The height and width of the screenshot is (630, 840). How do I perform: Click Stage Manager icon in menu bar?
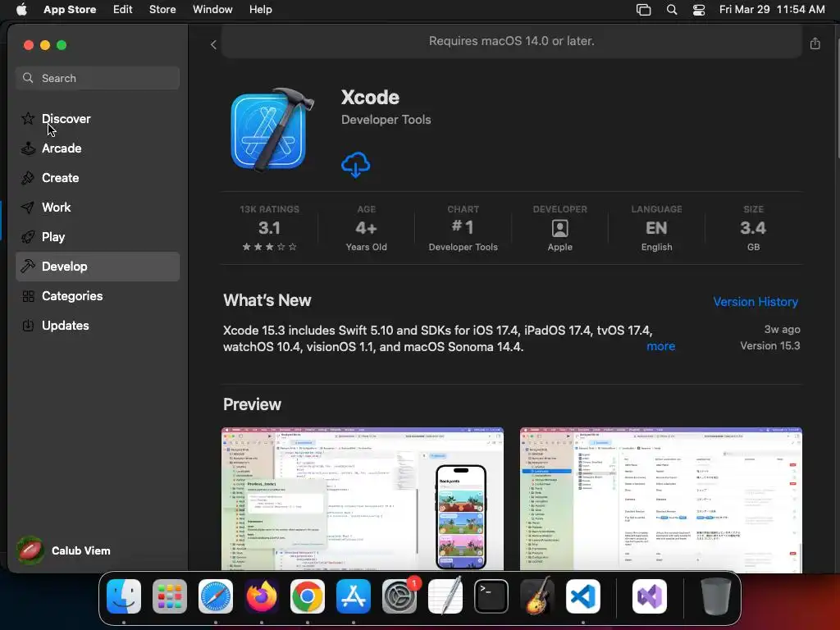(643, 10)
